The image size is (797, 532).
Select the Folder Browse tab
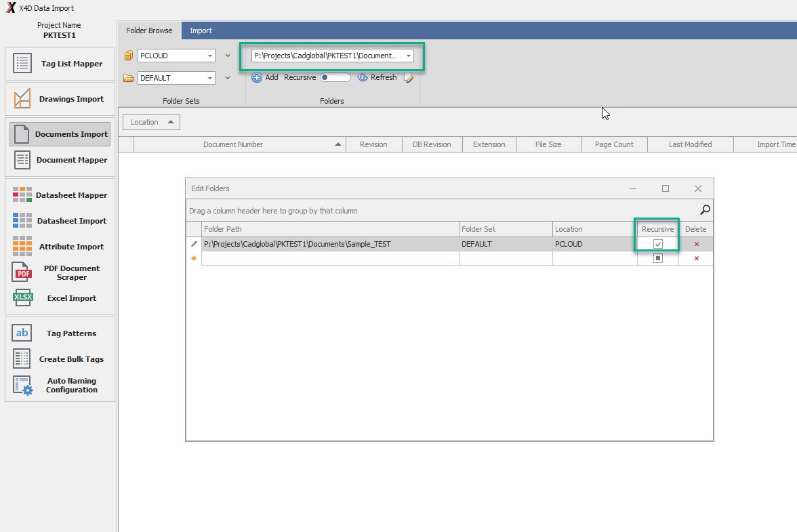[x=149, y=30]
